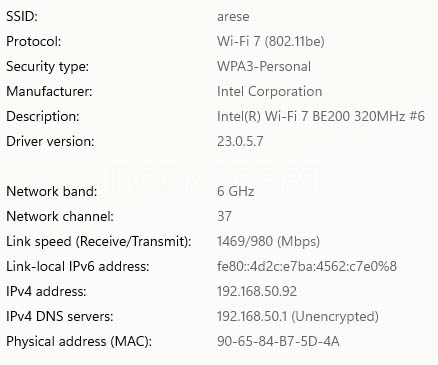Click the Link speed (Receive/Transmit) label
The image size is (438, 365).
click(x=99, y=241)
